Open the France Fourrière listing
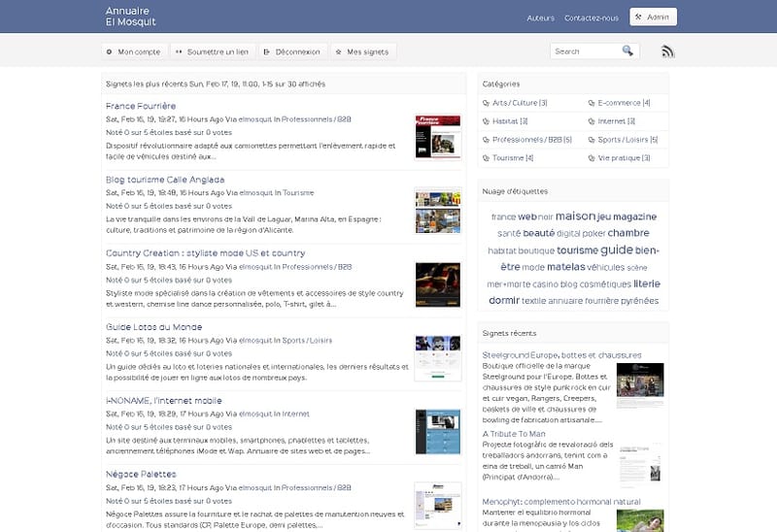 (x=141, y=106)
